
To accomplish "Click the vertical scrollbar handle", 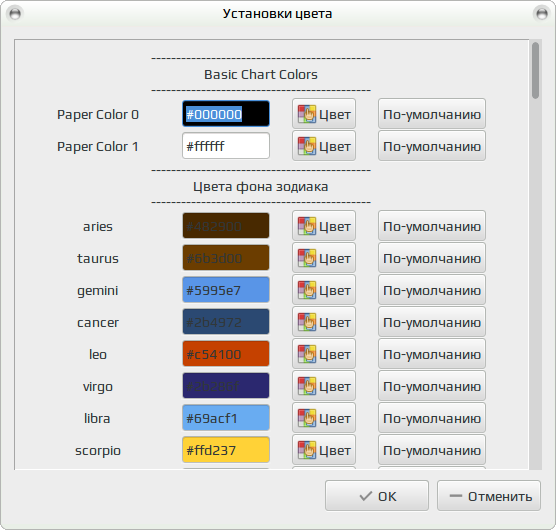I will click(535, 71).
